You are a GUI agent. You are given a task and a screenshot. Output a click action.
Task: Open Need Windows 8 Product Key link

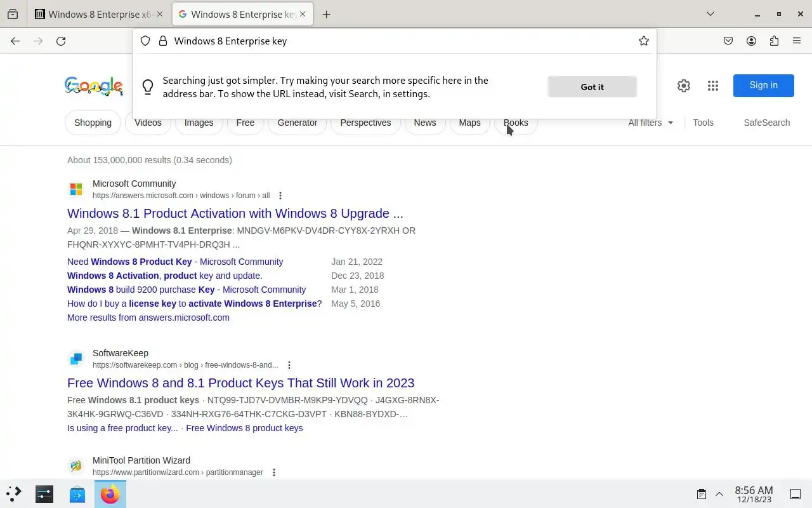tap(175, 262)
